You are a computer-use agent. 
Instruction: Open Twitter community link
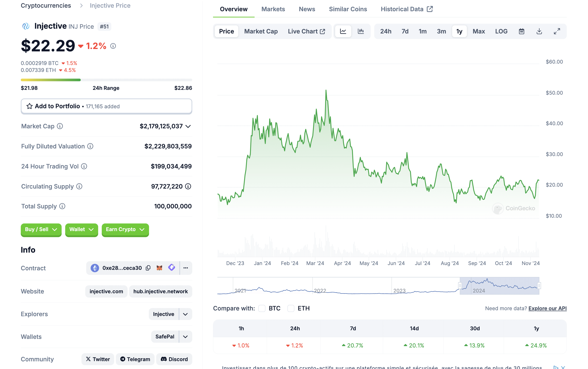tap(98, 359)
